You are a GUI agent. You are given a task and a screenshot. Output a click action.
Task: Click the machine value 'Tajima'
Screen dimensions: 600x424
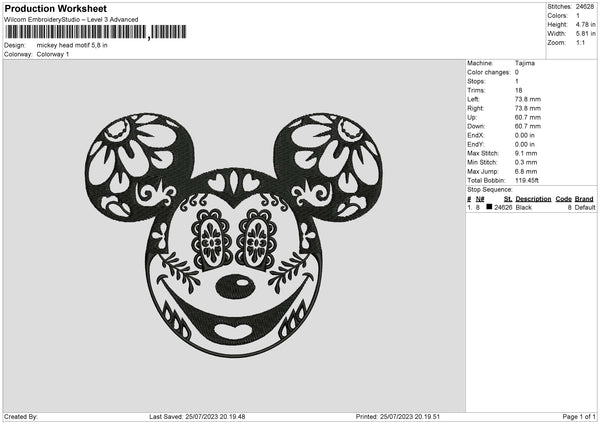[525, 63]
